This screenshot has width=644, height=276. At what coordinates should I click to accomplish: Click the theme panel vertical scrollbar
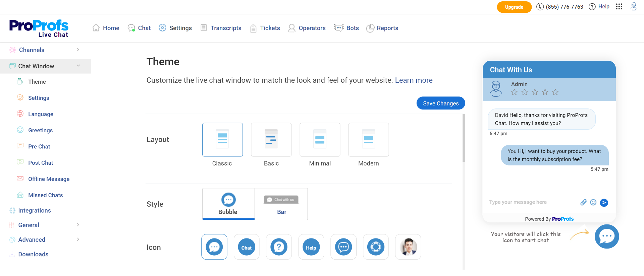pos(464,138)
